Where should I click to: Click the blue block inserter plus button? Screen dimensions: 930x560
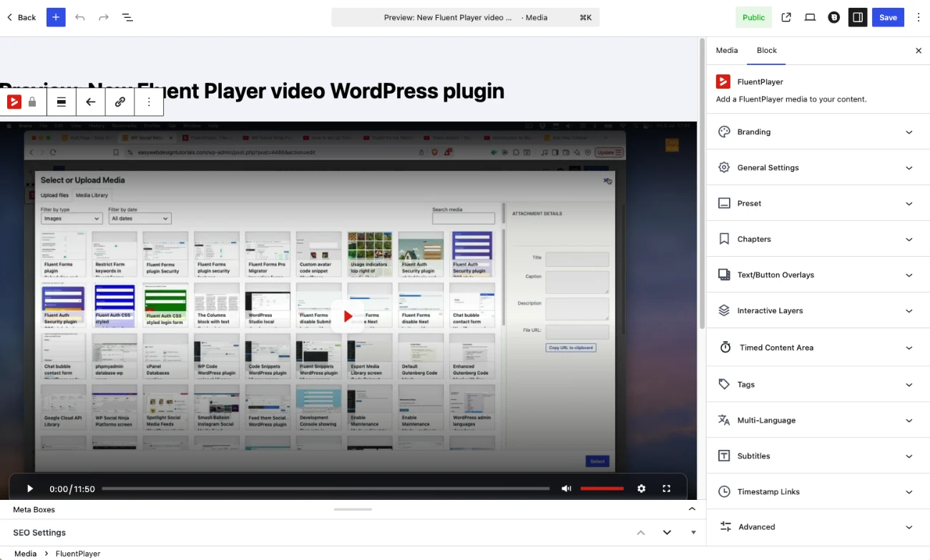click(x=56, y=17)
